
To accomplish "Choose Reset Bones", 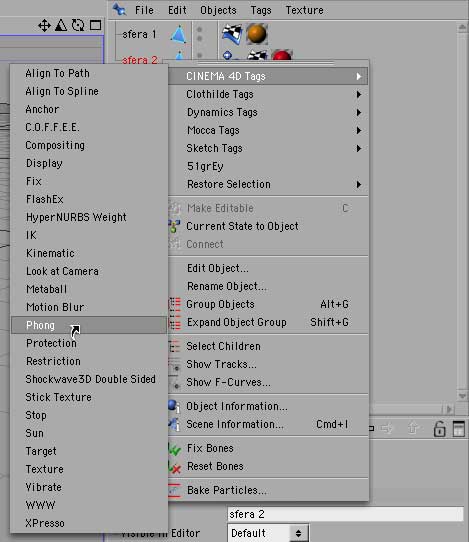I will point(268,466).
